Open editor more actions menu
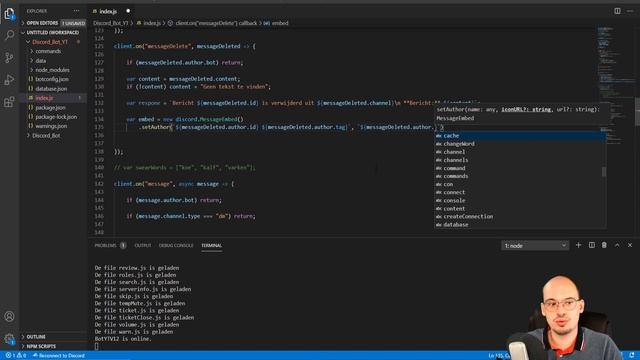 coord(630,11)
